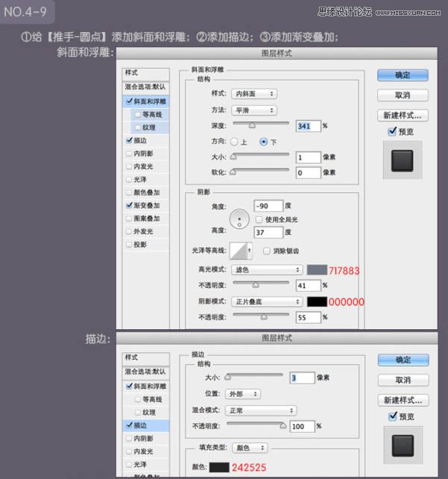448x479 pixels.
Task: Click the stroke 颜色 swatch 242525
Action: click(219, 467)
